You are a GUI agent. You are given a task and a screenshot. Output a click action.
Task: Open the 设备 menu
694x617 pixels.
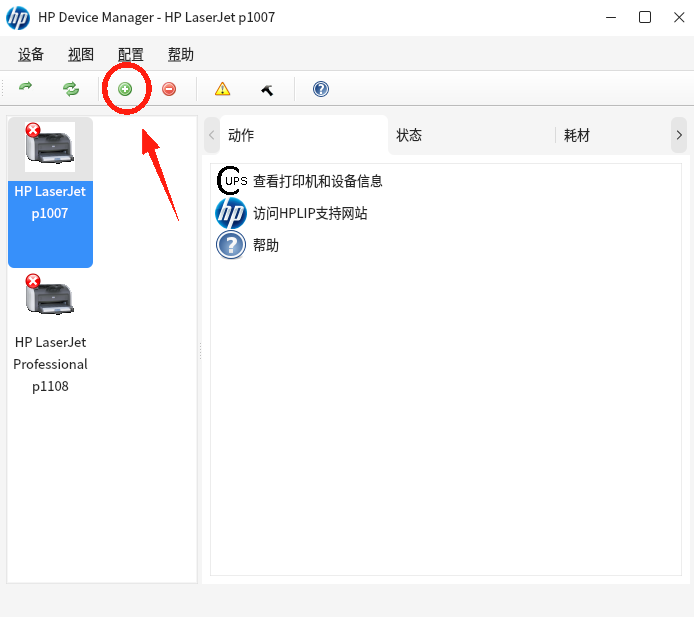point(31,54)
